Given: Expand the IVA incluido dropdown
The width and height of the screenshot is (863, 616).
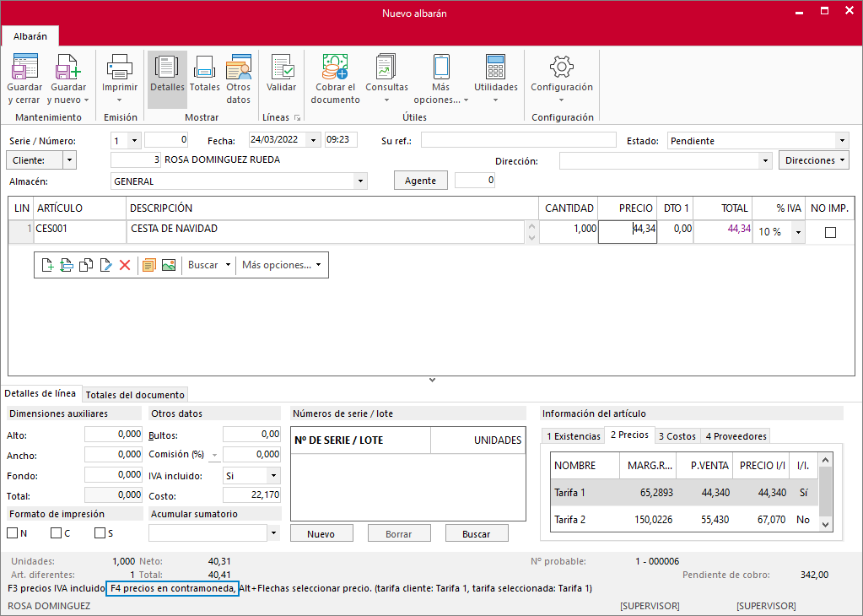Looking at the screenshot, I should pyautogui.click(x=273, y=476).
